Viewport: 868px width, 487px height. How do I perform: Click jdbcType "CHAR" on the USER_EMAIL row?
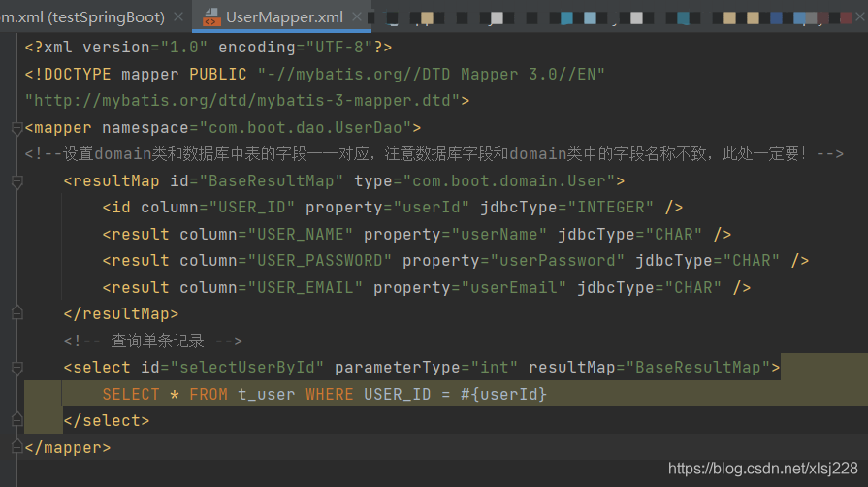[x=693, y=287]
